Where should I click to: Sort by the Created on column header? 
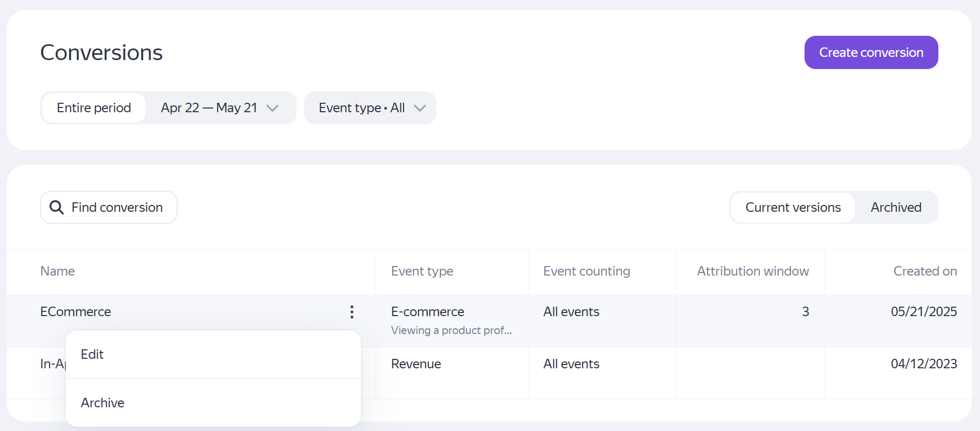(925, 271)
